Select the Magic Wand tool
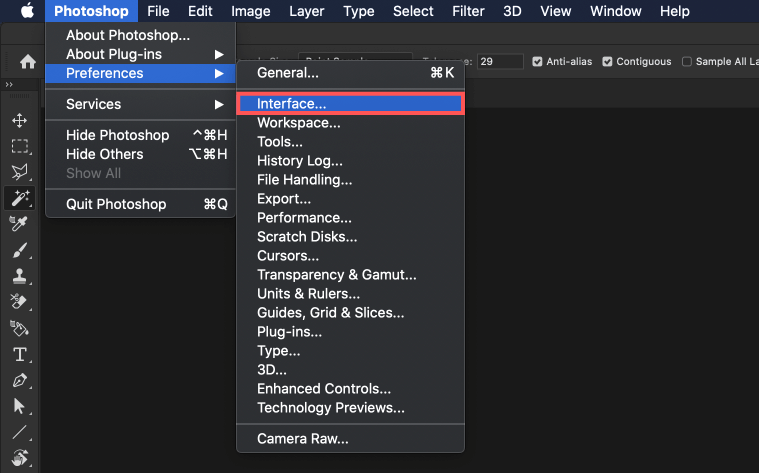Image resolution: width=759 pixels, height=473 pixels. [x=19, y=198]
